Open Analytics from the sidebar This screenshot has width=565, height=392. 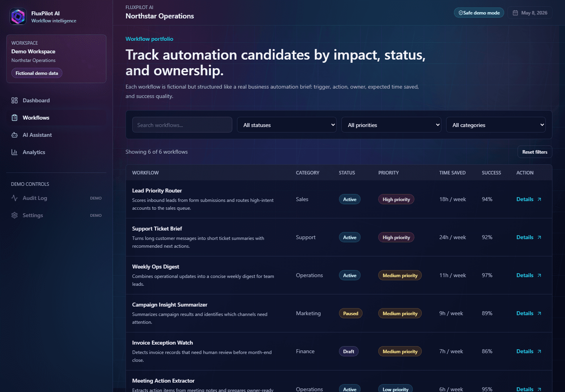(56, 152)
